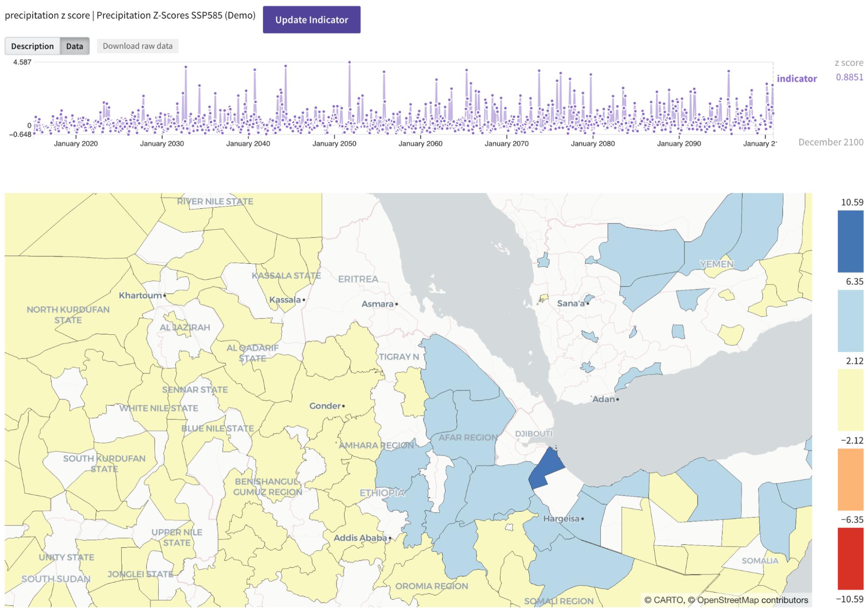Screen dimensions: 868x608
Task: Click the Kassala State label
Action: tap(286, 275)
